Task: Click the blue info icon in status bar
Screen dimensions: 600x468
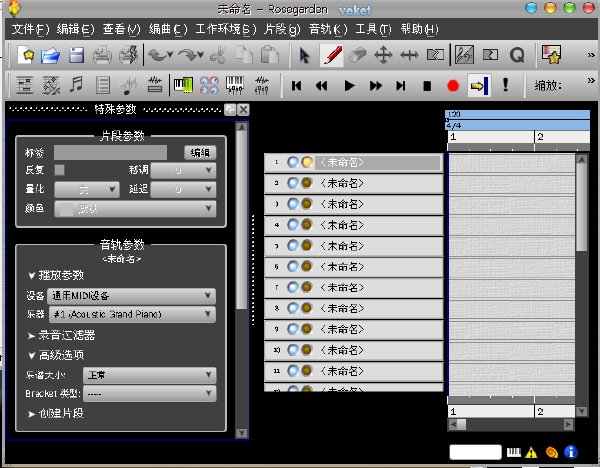Action: (x=571, y=452)
